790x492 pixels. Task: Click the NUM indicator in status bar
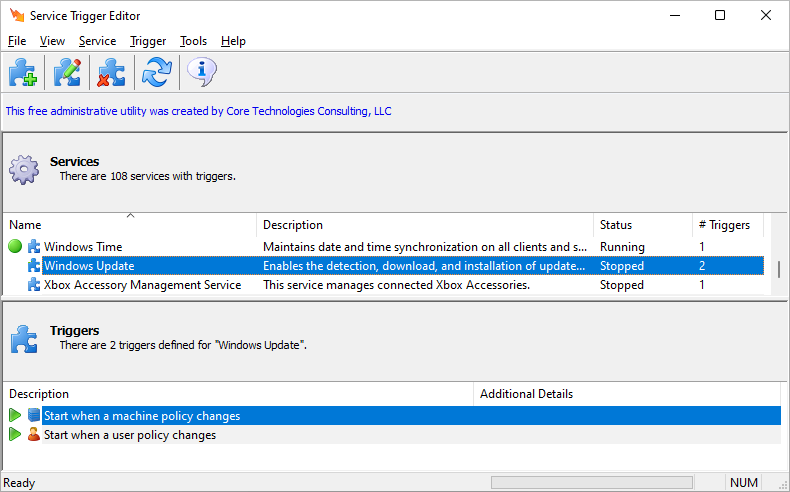(x=744, y=482)
